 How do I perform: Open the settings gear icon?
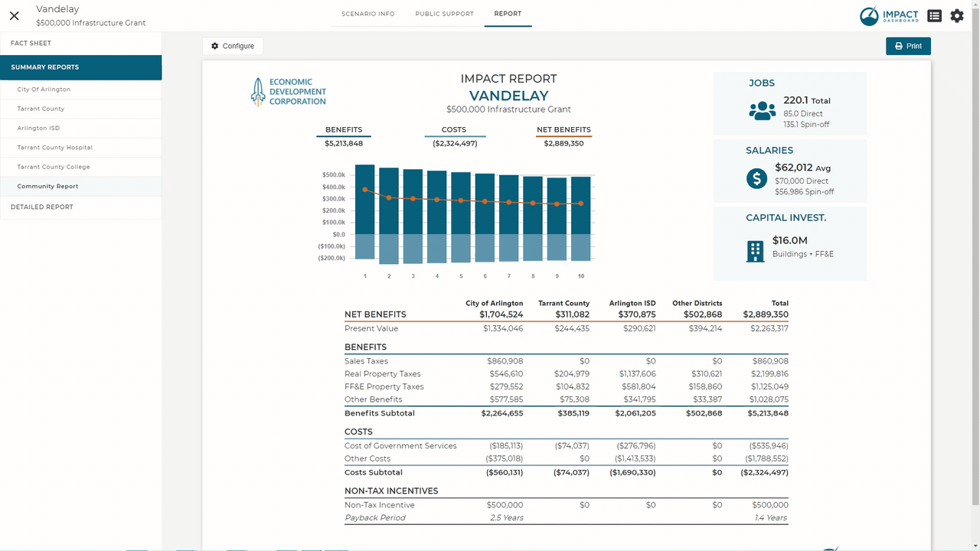tap(957, 15)
